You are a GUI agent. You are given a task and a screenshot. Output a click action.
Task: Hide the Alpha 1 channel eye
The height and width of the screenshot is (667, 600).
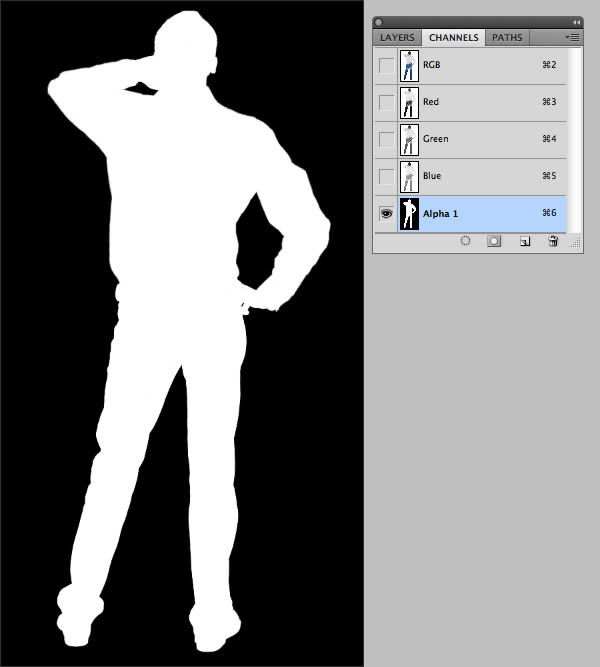386,214
